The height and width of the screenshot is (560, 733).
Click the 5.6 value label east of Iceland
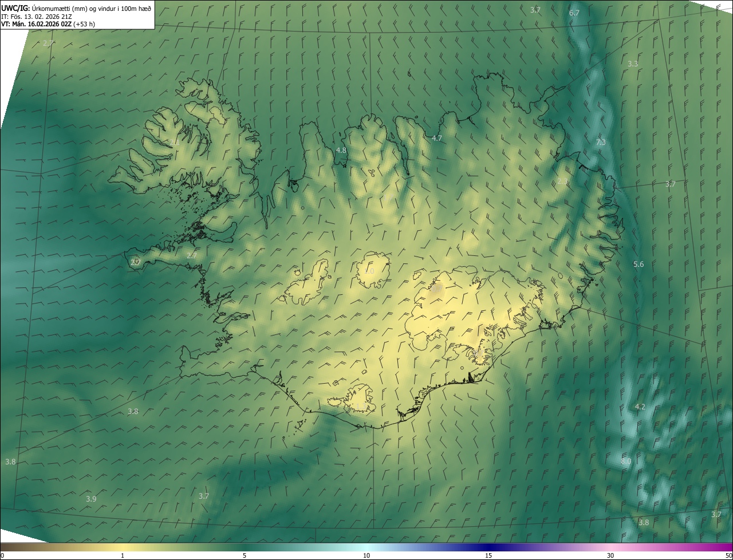[x=639, y=264]
